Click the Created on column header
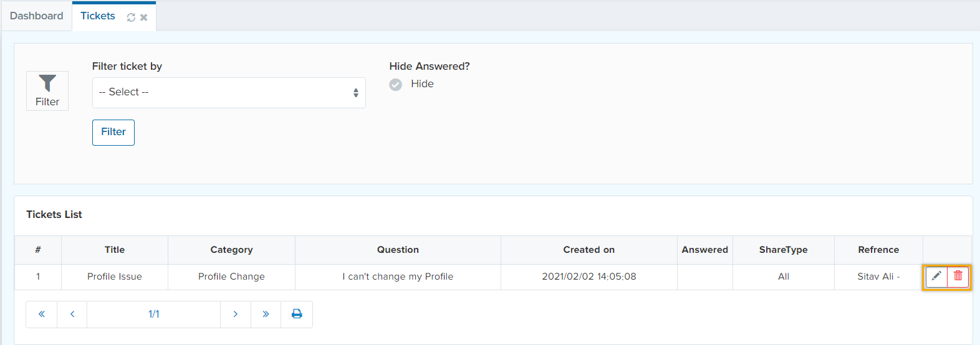 [x=588, y=250]
